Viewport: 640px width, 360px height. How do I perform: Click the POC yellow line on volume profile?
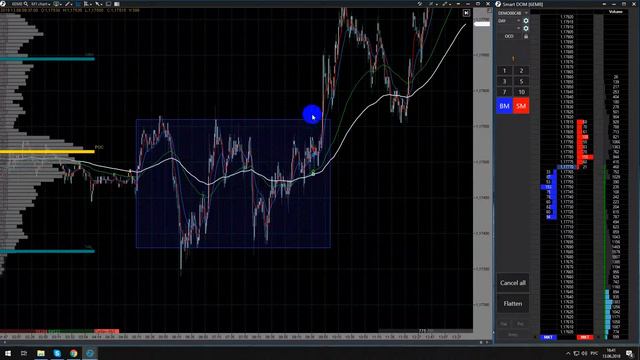point(47,151)
